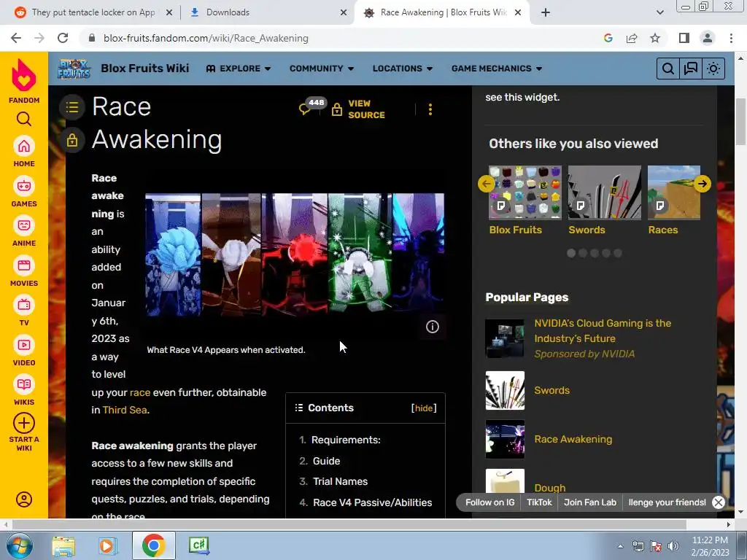
Task: Go back with the browser back arrow
Action: coord(16,38)
